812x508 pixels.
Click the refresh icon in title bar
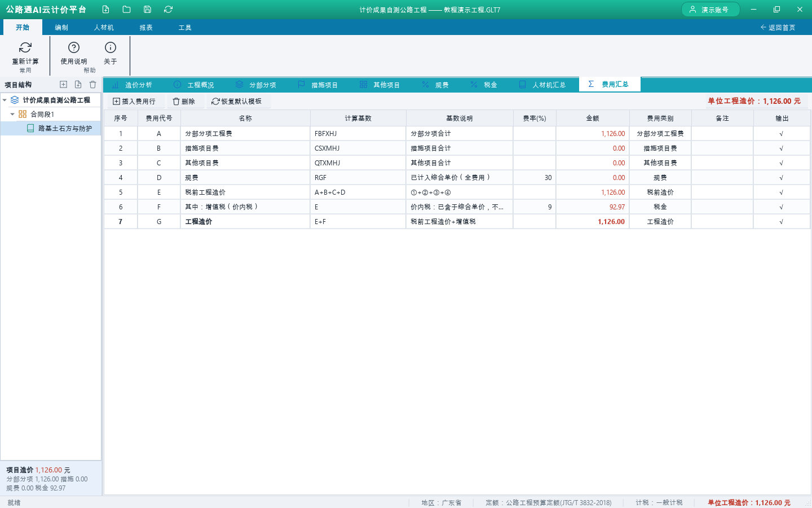point(168,10)
